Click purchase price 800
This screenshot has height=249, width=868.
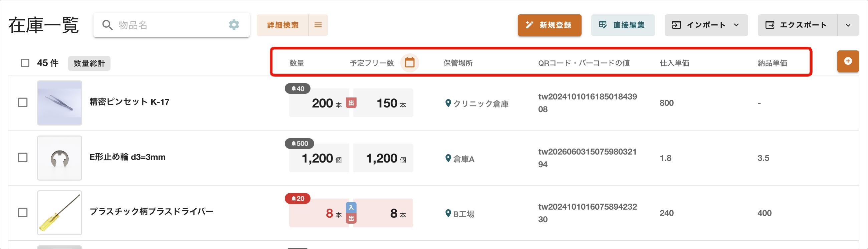pyautogui.click(x=666, y=103)
